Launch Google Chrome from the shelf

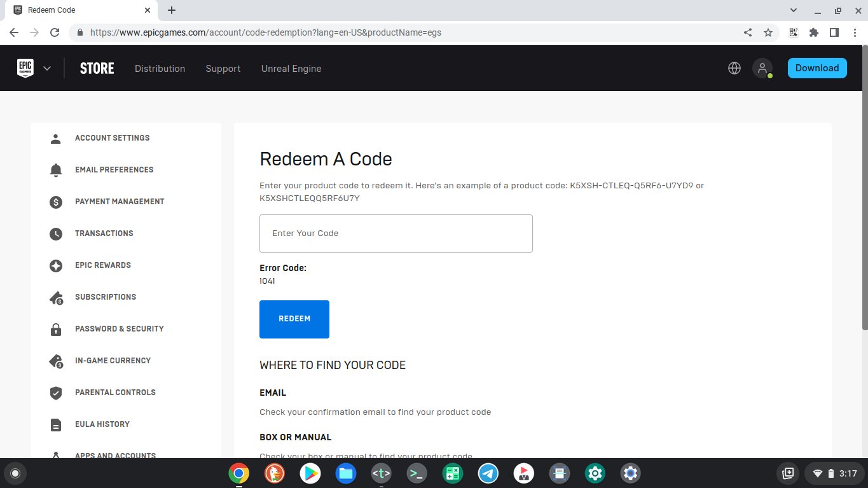(239, 473)
